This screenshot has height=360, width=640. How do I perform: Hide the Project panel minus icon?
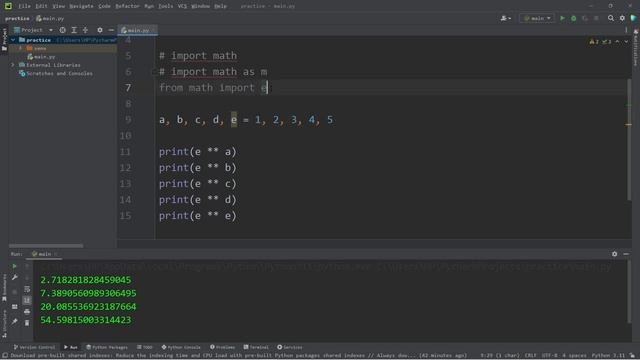point(111,30)
